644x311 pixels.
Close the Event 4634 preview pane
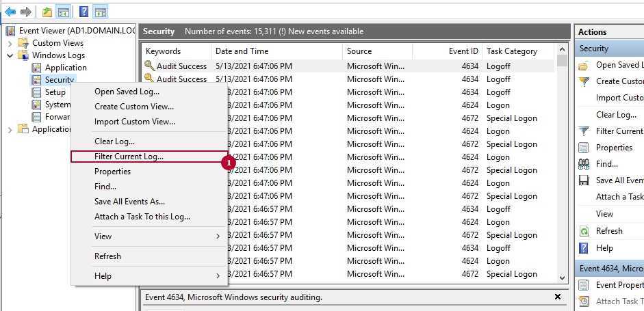pyautogui.click(x=556, y=297)
